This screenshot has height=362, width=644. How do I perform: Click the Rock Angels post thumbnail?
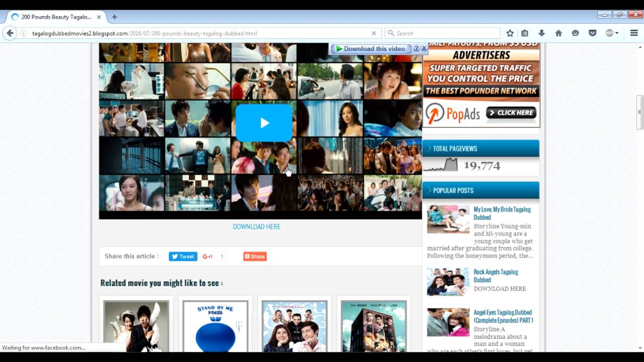pyautogui.click(x=448, y=282)
